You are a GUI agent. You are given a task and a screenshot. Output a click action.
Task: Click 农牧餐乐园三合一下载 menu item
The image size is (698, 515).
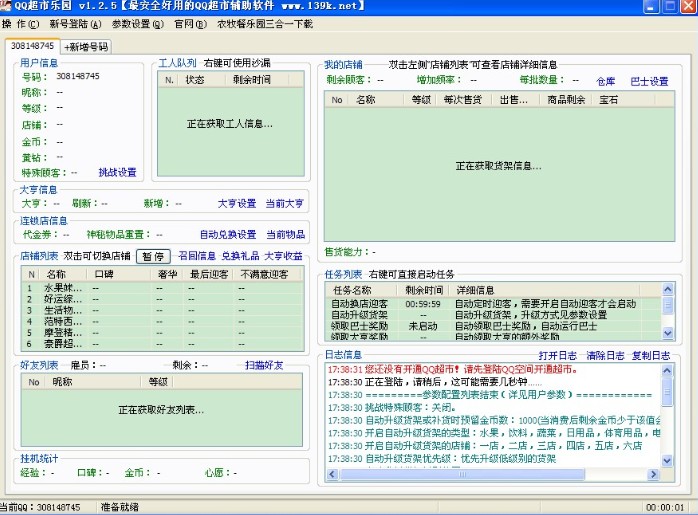[265, 24]
